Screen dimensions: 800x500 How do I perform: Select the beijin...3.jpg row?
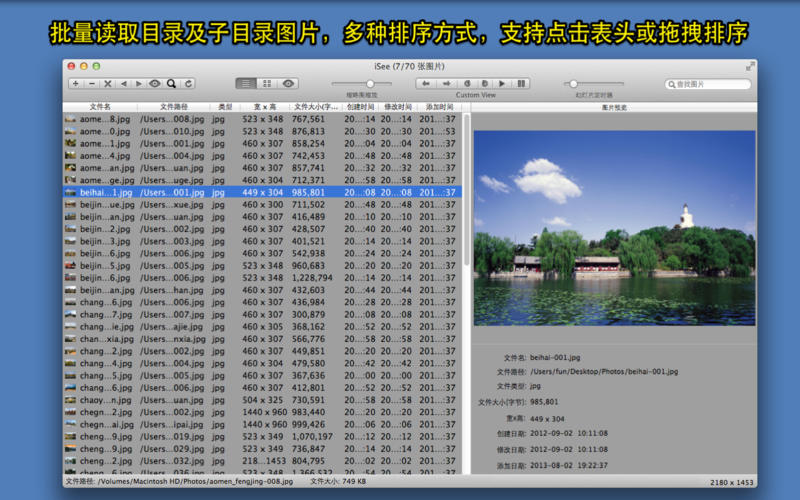262,241
